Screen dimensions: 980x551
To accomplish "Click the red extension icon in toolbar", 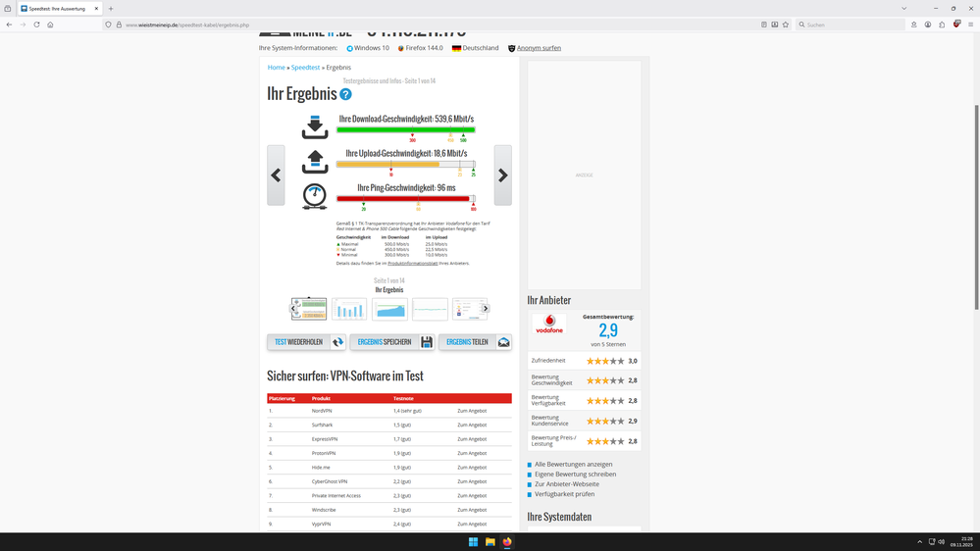I will 956,25.
